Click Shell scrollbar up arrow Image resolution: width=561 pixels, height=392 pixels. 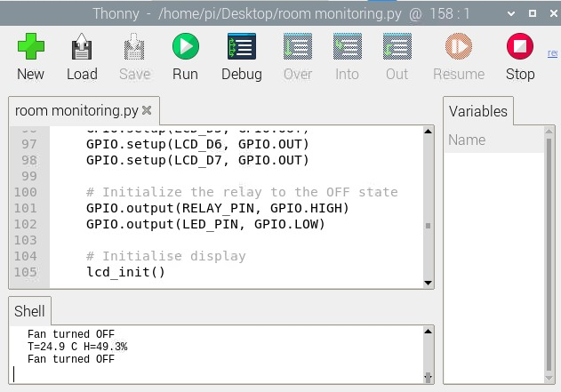(428, 332)
